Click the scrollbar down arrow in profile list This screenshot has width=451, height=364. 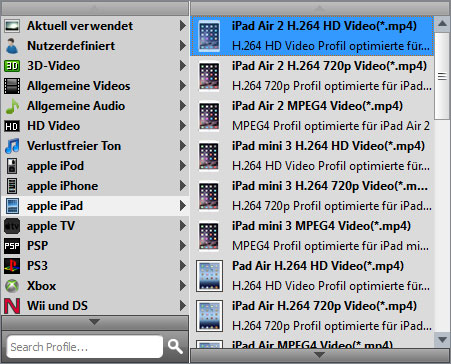442,340
